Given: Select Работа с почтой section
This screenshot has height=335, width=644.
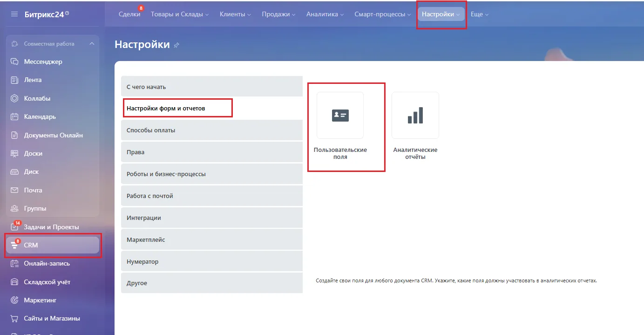Looking at the screenshot, I should click(212, 196).
